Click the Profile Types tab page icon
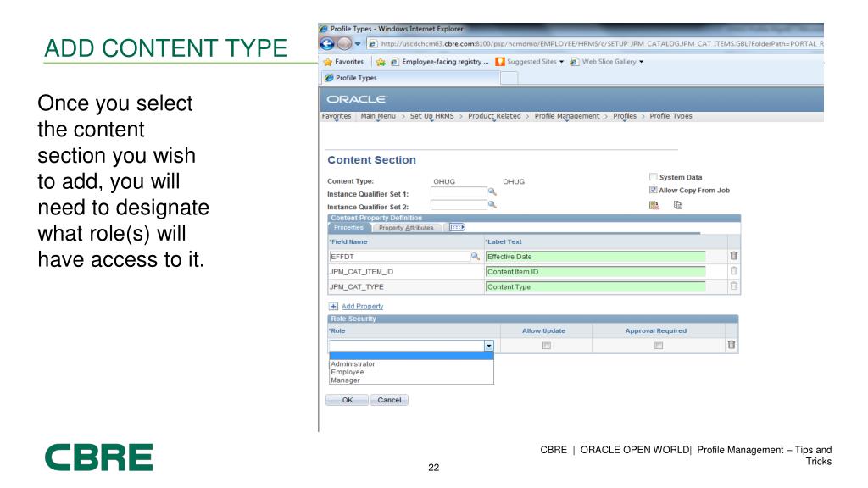The height and width of the screenshot is (488, 868). [x=329, y=78]
